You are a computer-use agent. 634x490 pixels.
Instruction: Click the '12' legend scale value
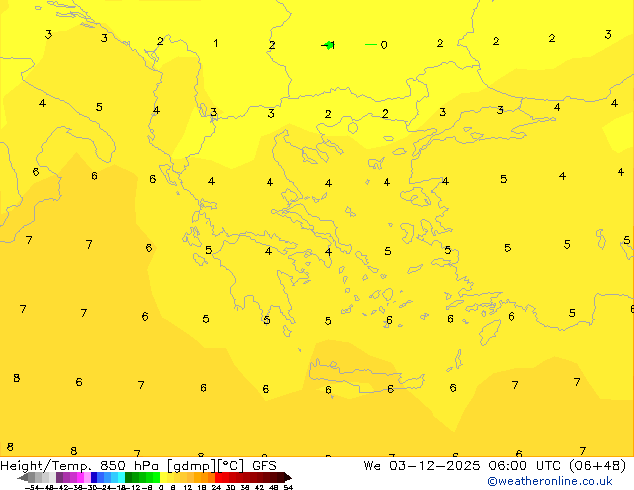(187, 487)
